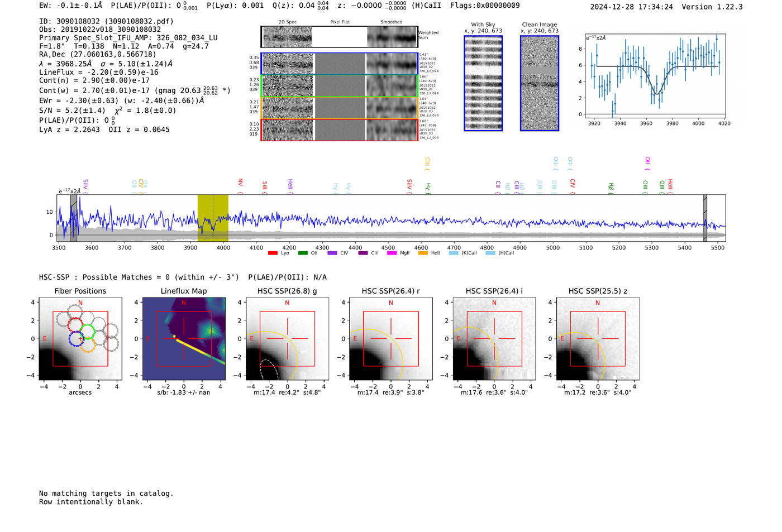Select the green fiber circle
The width and height of the screenshot is (782, 532).
(x=87, y=332)
